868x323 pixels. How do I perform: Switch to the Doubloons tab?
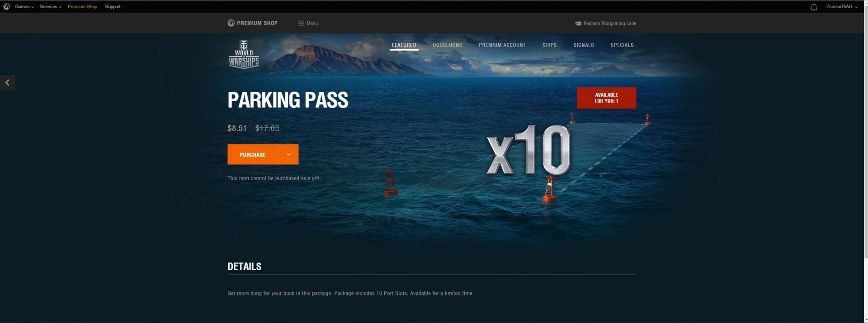447,45
